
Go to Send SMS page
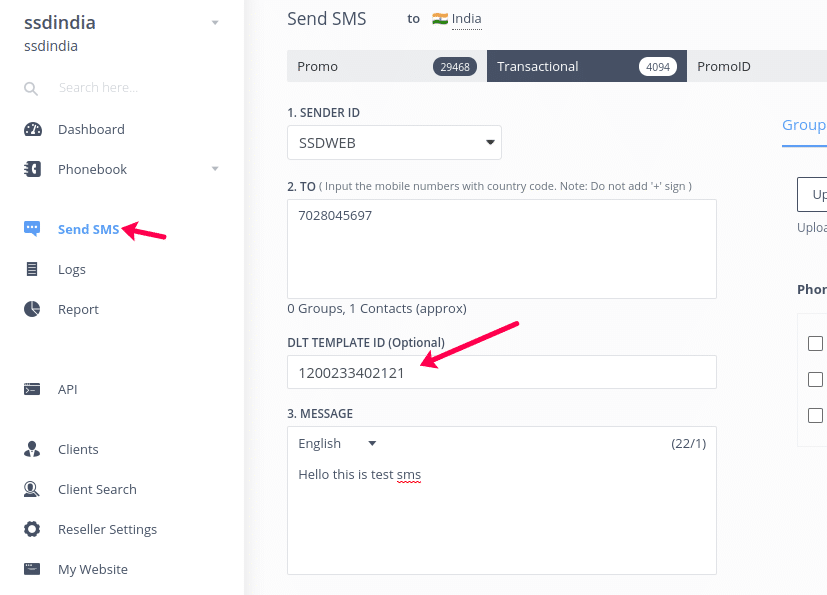pyautogui.click(x=89, y=229)
